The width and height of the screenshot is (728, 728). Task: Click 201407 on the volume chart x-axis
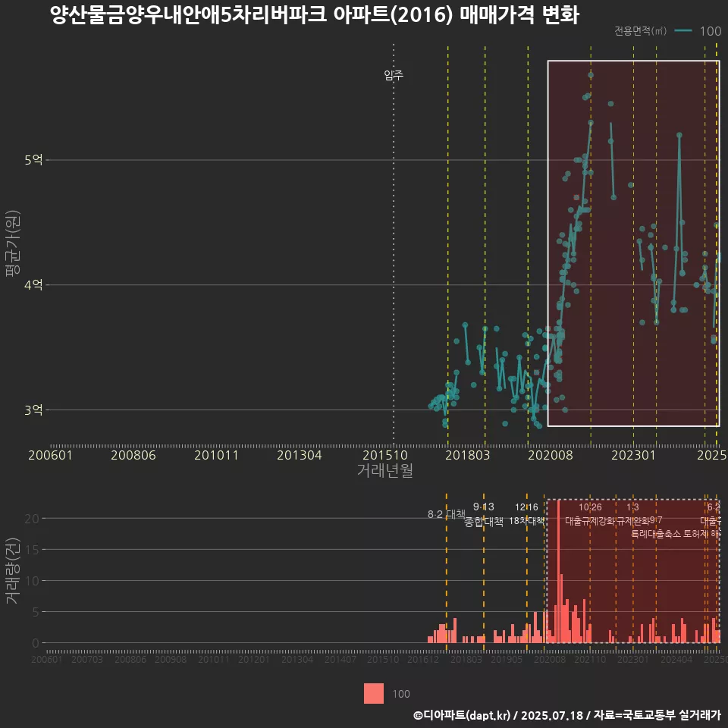tap(340, 659)
